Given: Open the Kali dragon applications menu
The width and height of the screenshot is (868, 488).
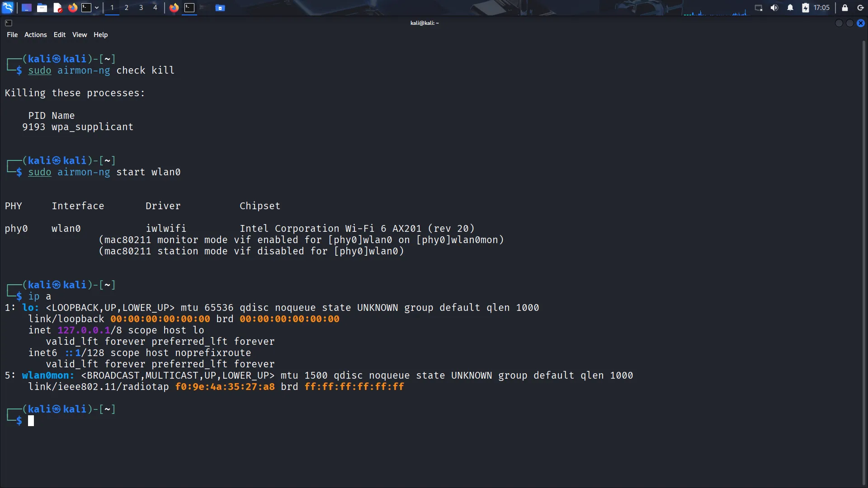Looking at the screenshot, I should (8, 8).
